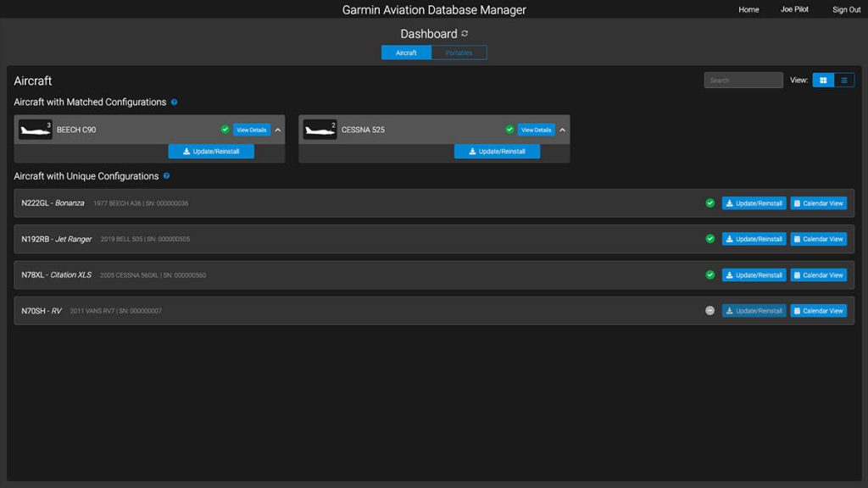This screenshot has height=488, width=868.
Task: Open Calendar View for N78XL Citation XLS
Action: tap(819, 275)
